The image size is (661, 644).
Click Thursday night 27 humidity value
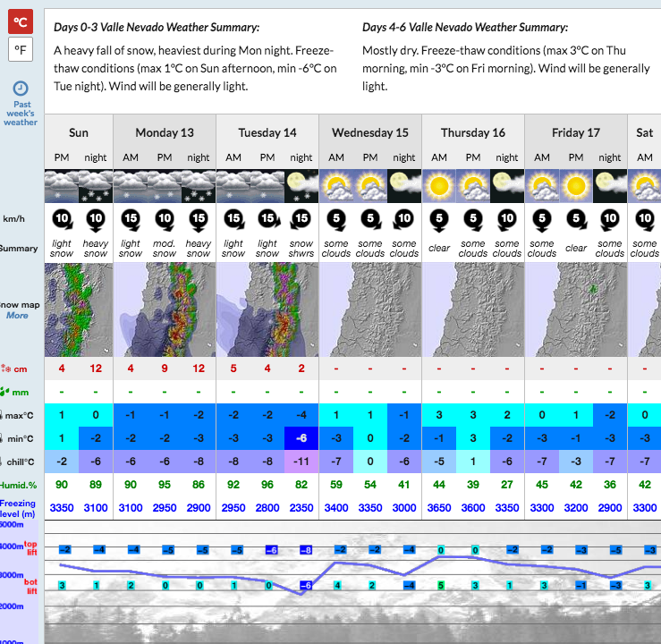coord(507,485)
